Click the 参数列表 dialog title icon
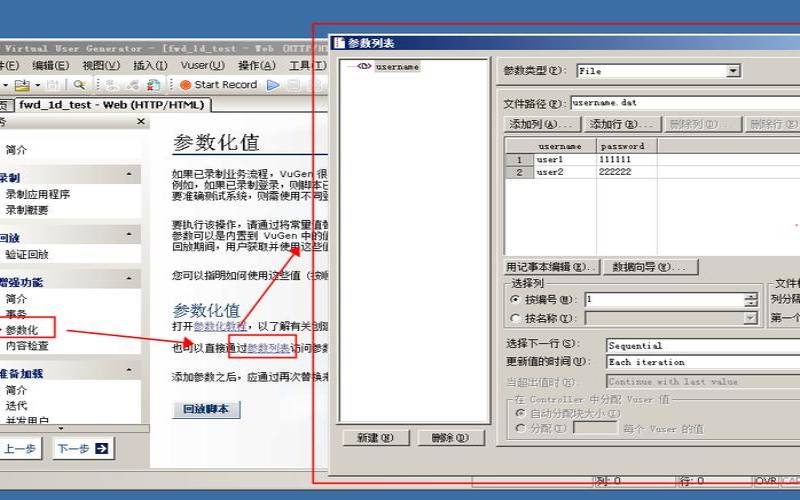The image size is (800, 500). click(339, 43)
